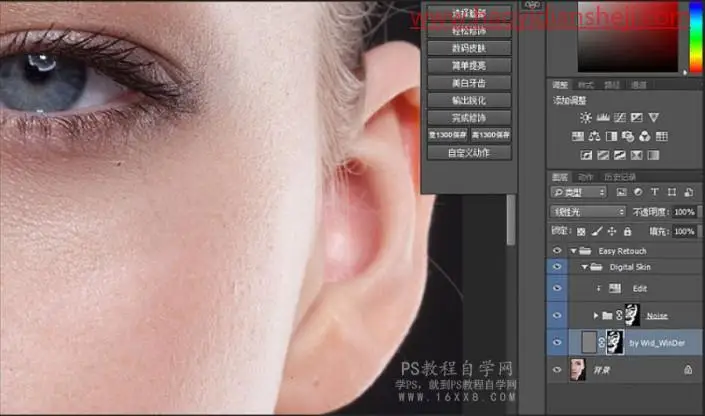Open the blend mode 线性光 dropdown
This screenshot has height=416, width=705.
tap(588, 212)
